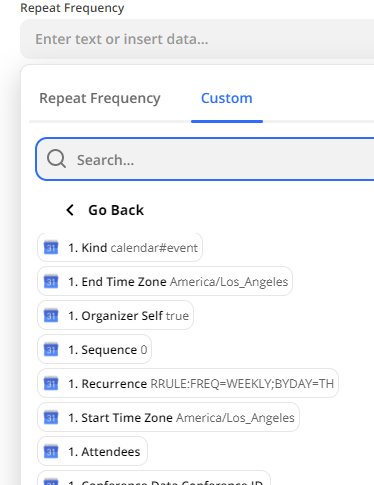Image resolution: width=374 pixels, height=485 pixels.
Task: Go Back to the previous list
Action: (116, 210)
